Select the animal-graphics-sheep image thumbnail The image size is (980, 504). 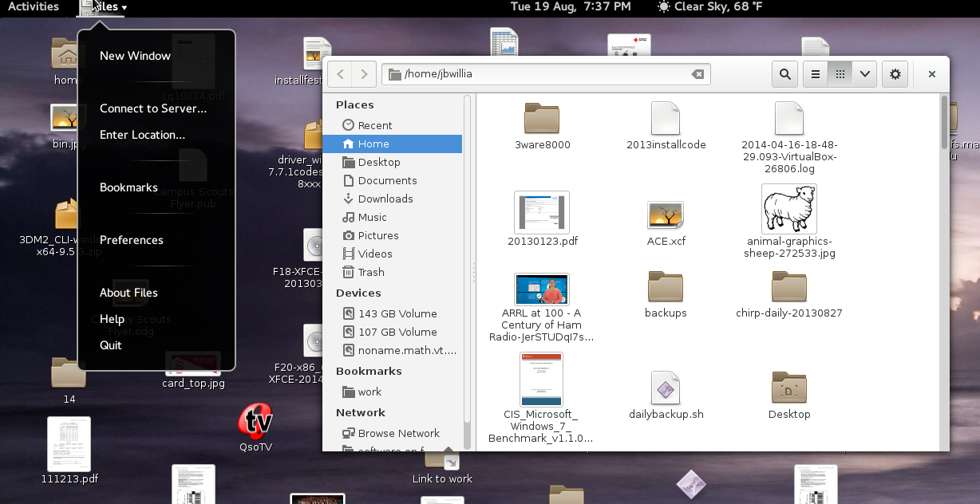788,210
